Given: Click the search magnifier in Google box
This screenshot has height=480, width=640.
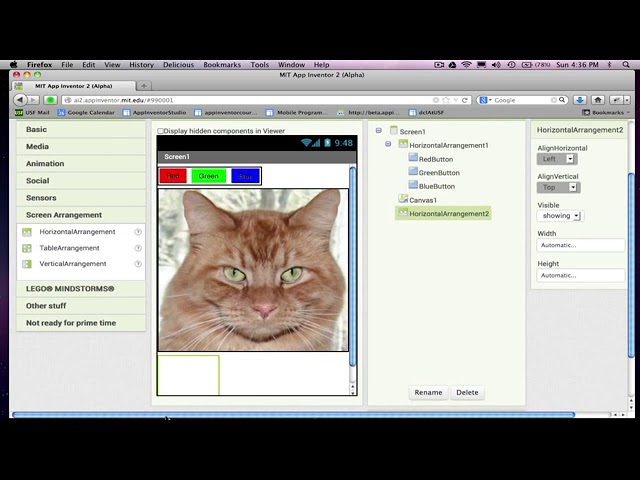Looking at the screenshot, I should click(x=562, y=100).
